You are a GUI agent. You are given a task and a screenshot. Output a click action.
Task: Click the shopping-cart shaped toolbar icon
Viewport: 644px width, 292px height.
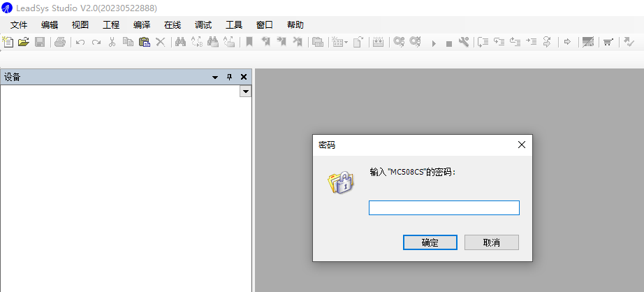[x=608, y=43]
